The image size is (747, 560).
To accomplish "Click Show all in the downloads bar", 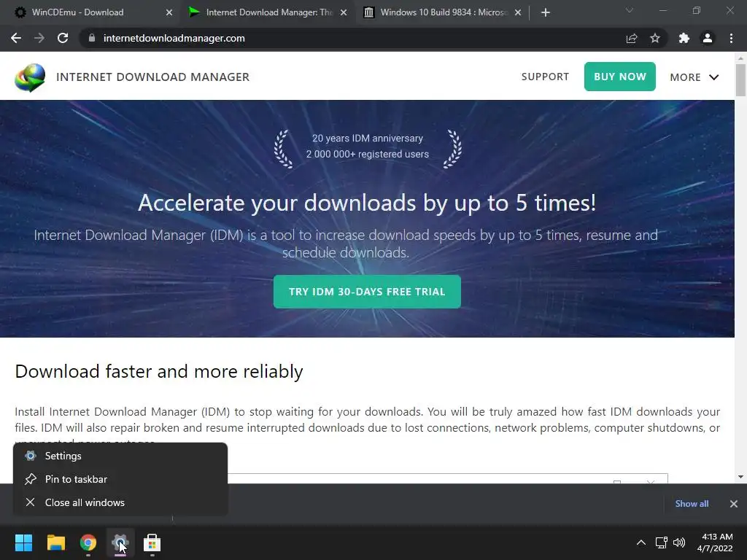I will click(x=692, y=503).
